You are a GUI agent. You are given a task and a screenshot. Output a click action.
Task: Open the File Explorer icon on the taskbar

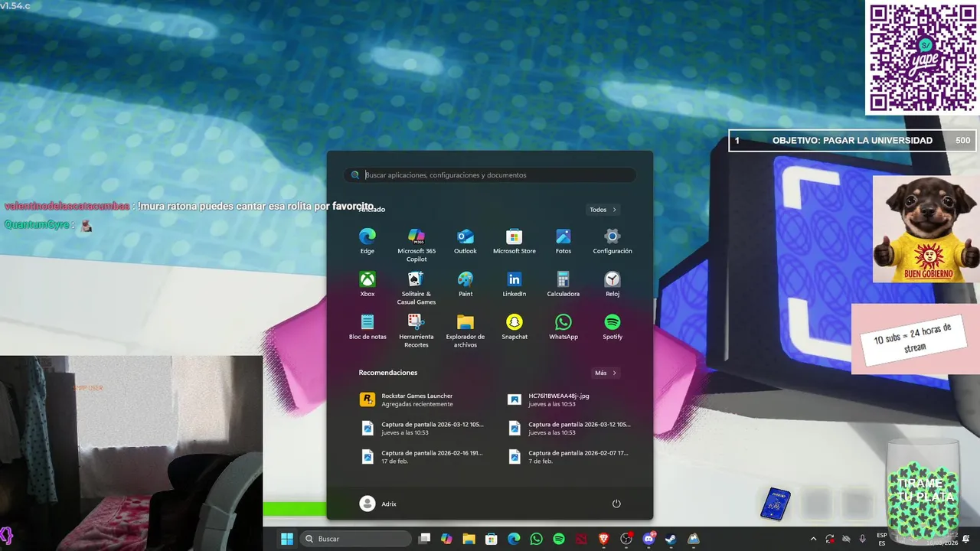pyautogui.click(x=469, y=539)
